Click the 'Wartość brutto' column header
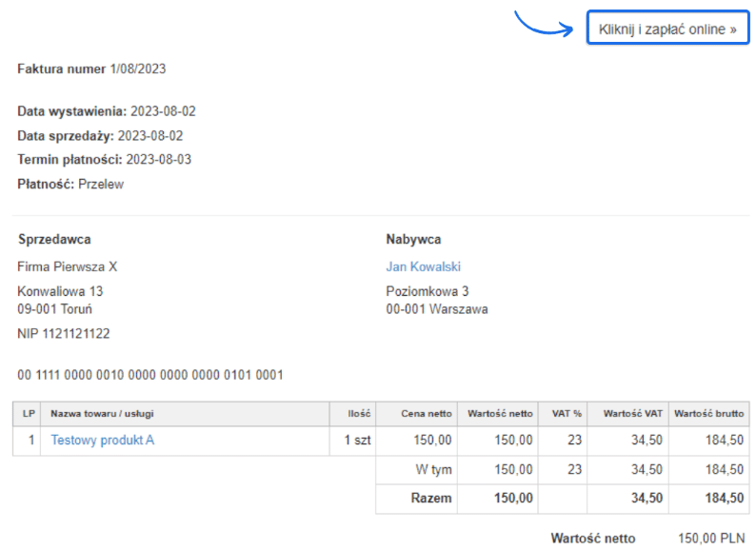The image size is (756, 550). (708, 414)
